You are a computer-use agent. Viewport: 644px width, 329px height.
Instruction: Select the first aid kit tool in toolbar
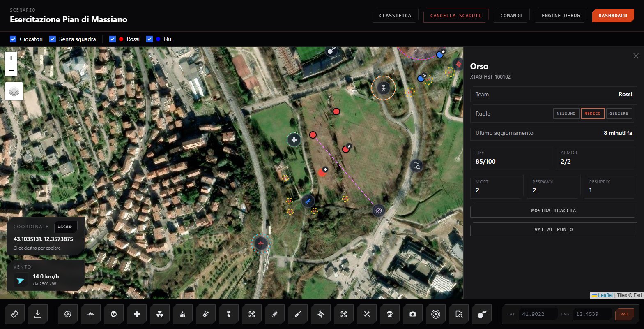coord(413,314)
